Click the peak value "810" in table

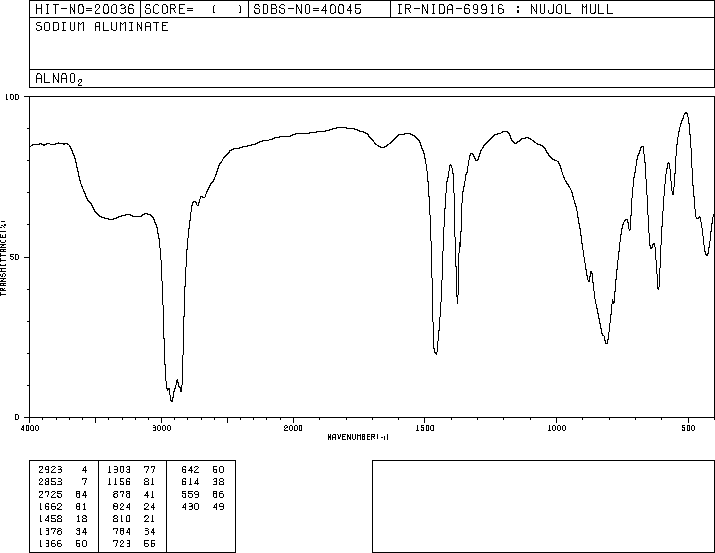pos(122,519)
